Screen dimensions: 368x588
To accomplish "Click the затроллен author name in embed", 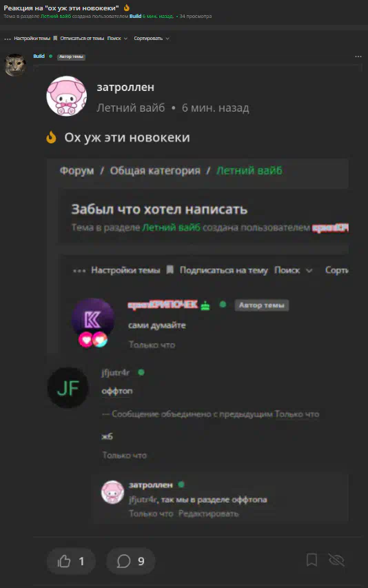I will 125,88.
